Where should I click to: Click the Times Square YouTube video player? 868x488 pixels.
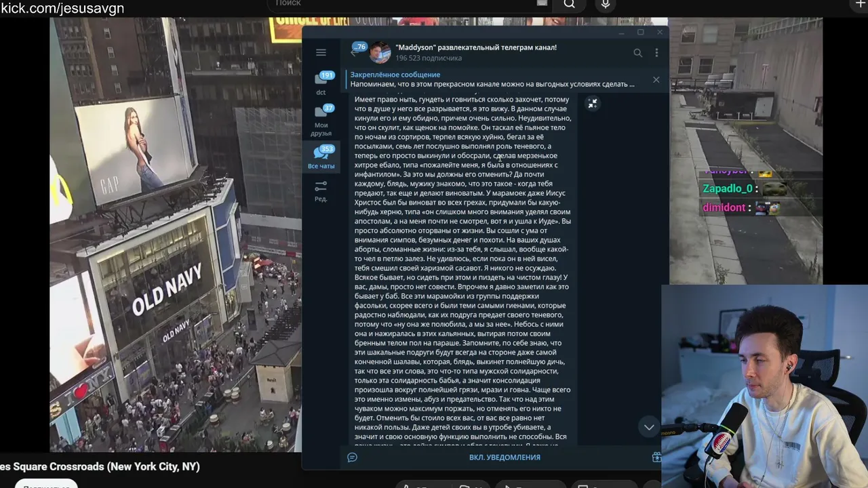pos(176,235)
